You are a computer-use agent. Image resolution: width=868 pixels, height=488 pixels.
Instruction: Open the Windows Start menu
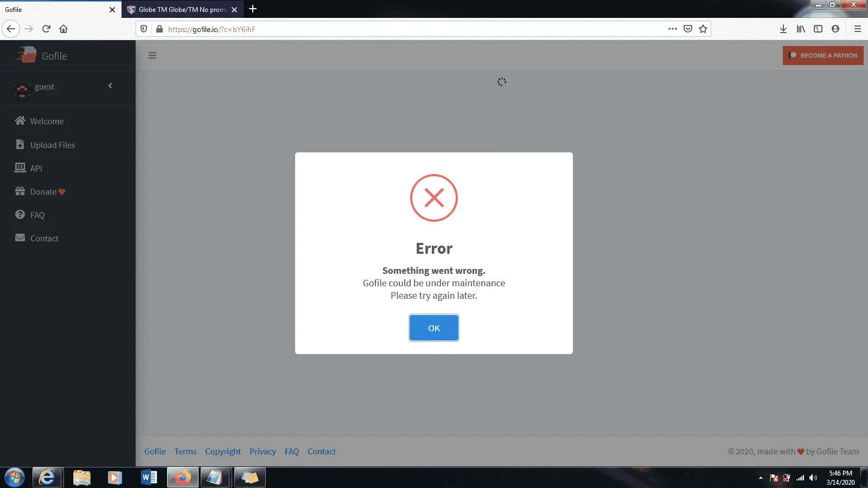point(15,478)
